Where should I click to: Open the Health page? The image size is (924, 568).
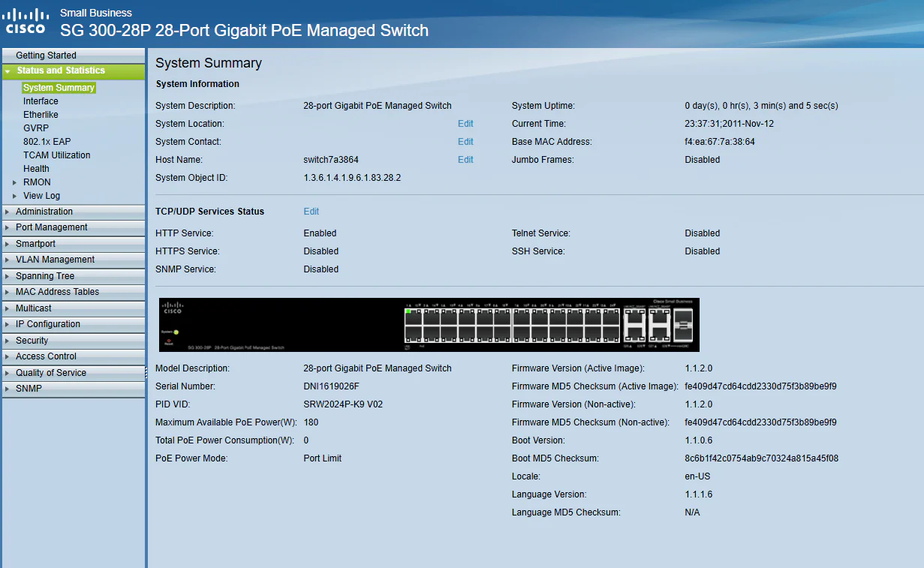36,169
